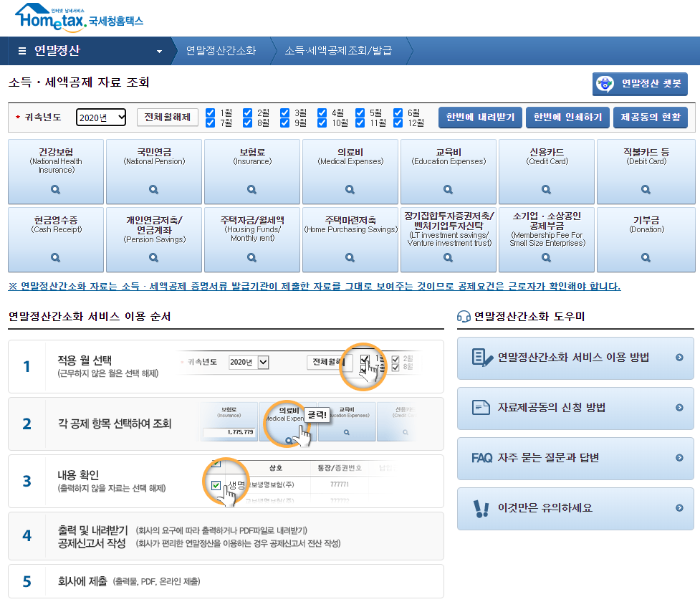Click magnifier icon in 직불카드 등 tile
This screenshot has height=607, width=700.
click(646, 189)
